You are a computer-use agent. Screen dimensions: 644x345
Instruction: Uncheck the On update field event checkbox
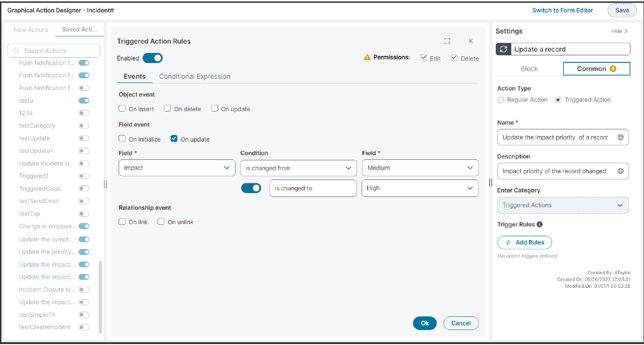pos(174,139)
